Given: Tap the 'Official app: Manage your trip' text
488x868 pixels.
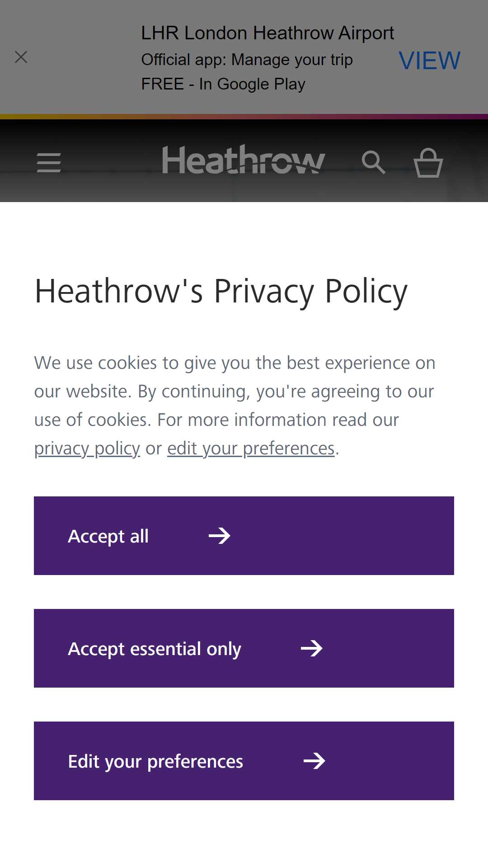Looking at the screenshot, I should [x=247, y=60].
